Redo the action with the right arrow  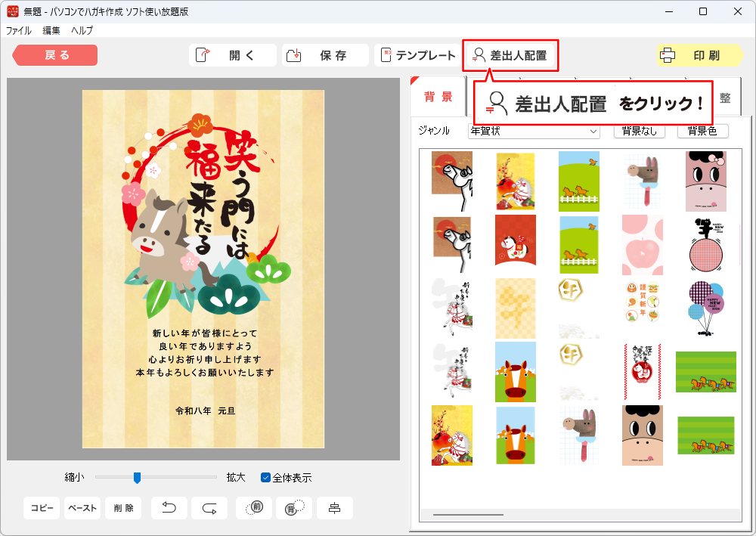point(209,508)
